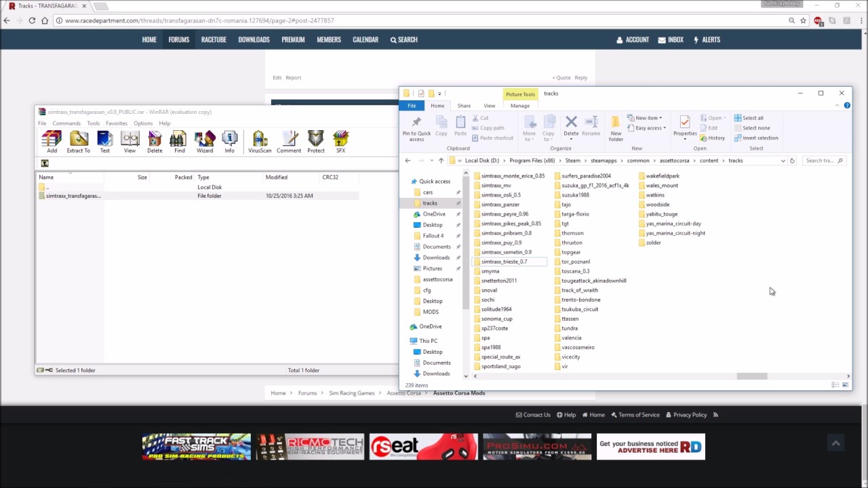Select the simtraxx_trieste_0.7 folder
This screenshot has width=868, height=488.
509,262
